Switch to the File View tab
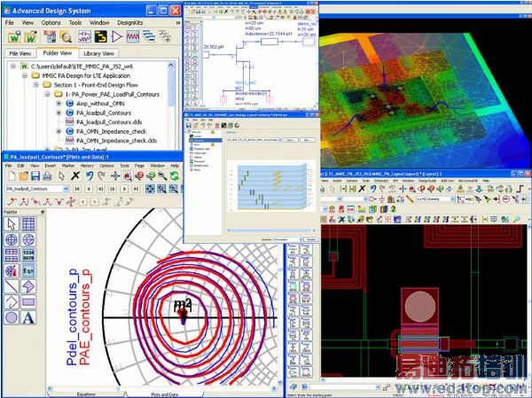Screen dimensions: 532x398 [x=20, y=53]
